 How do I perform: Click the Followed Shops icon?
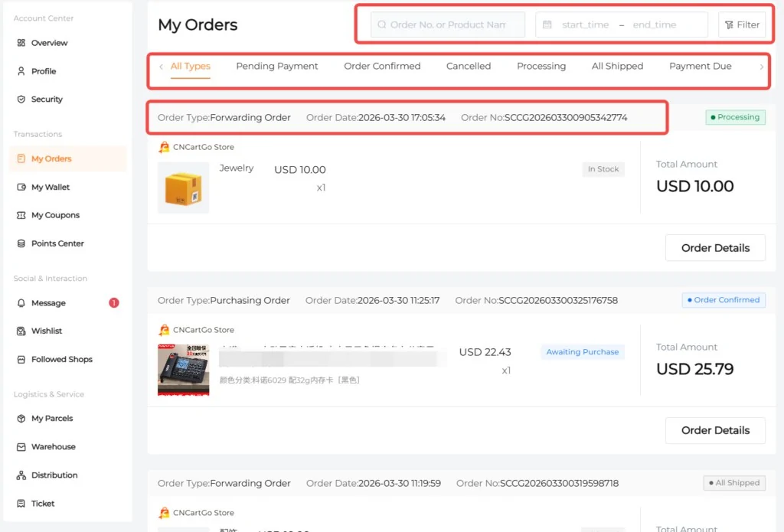(21, 360)
